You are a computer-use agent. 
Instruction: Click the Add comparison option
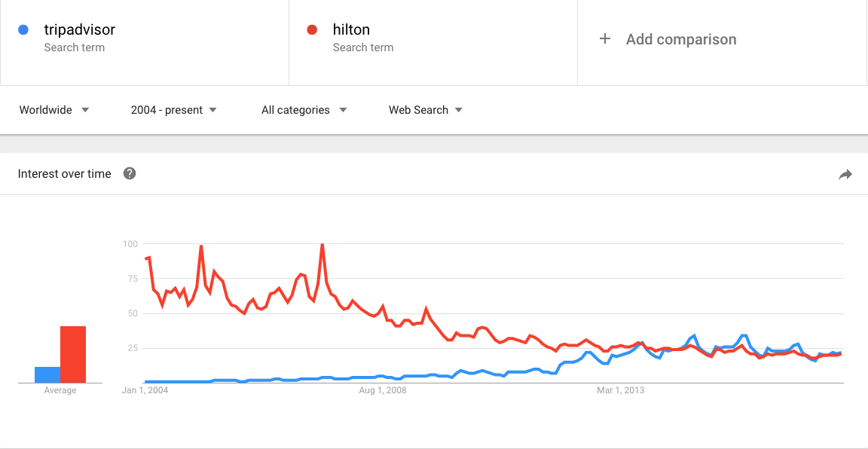point(681,39)
